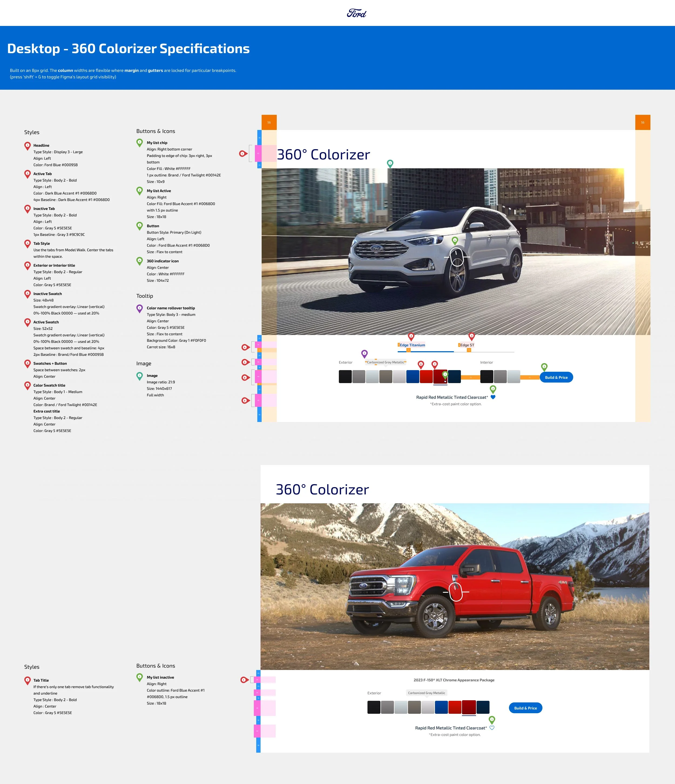
Task: Click the 360 indicator icon on the white Edge
Action: [457, 257]
